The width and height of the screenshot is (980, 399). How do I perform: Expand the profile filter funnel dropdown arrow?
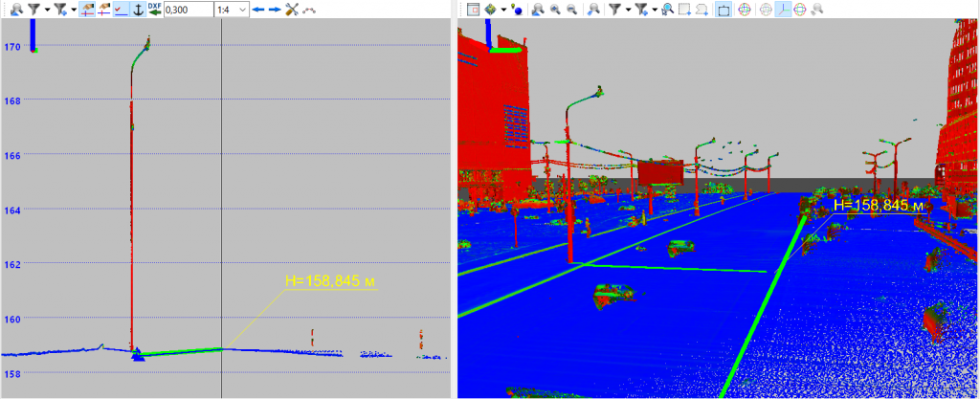coord(48,10)
